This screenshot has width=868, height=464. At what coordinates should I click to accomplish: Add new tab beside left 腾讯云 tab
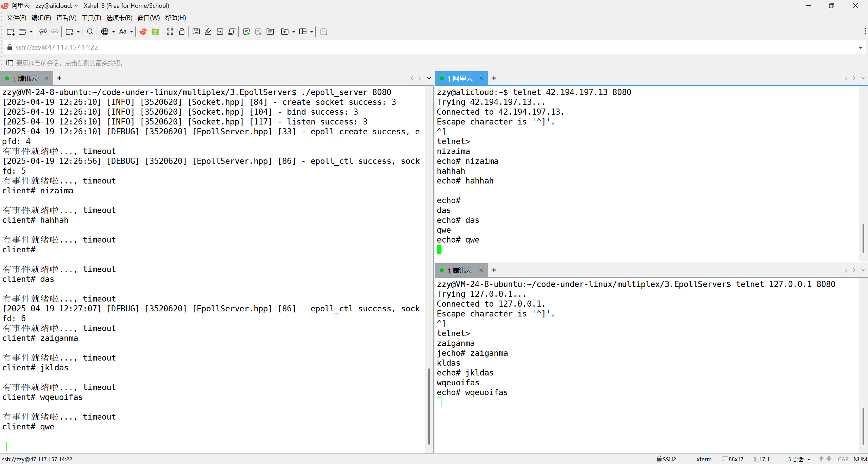tap(59, 78)
